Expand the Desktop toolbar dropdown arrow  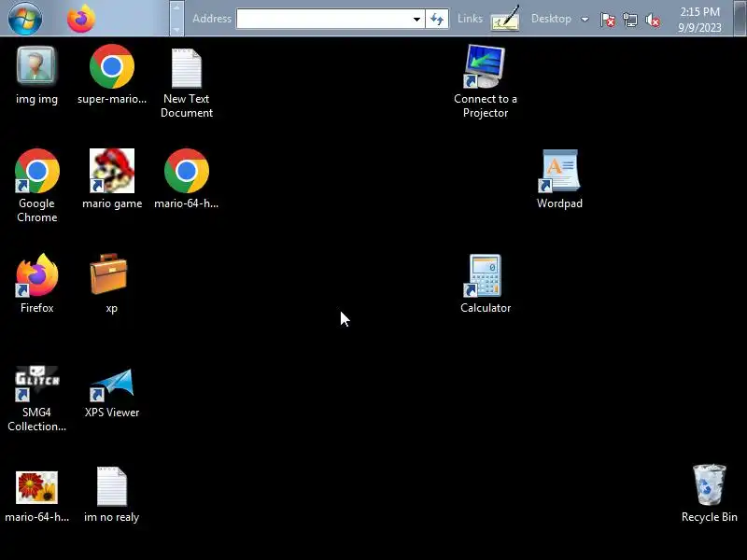point(585,20)
